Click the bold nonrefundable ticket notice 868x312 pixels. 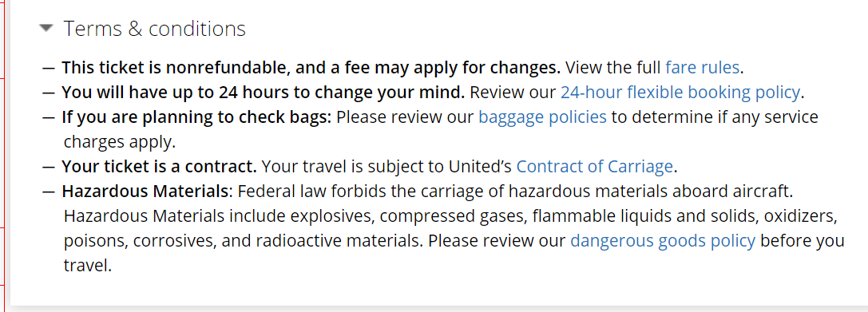click(311, 68)
